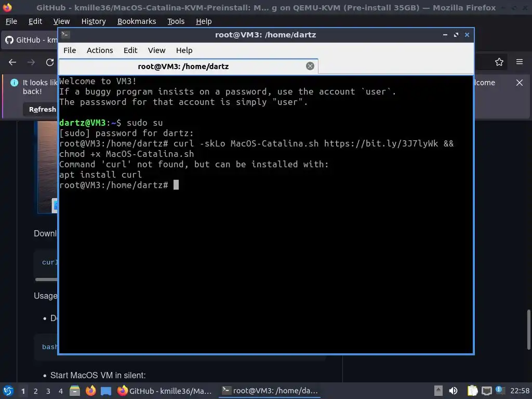
Task: Maximize the terminal window
Action: coord(456,35)
